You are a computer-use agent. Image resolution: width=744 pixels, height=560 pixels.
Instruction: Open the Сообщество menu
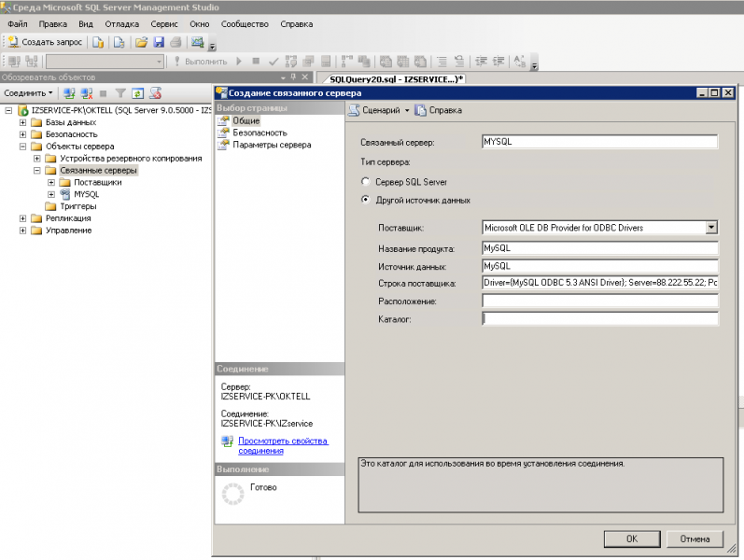[245, 24]
